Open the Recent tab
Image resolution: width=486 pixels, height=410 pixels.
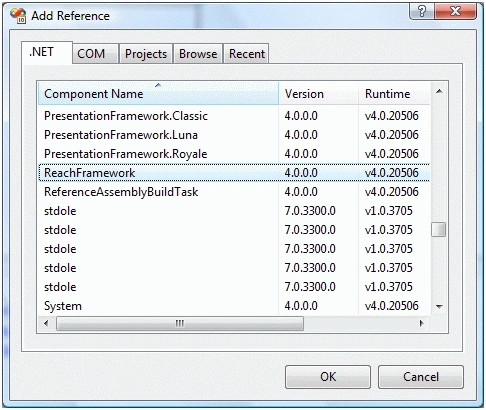tap(247, 54)
